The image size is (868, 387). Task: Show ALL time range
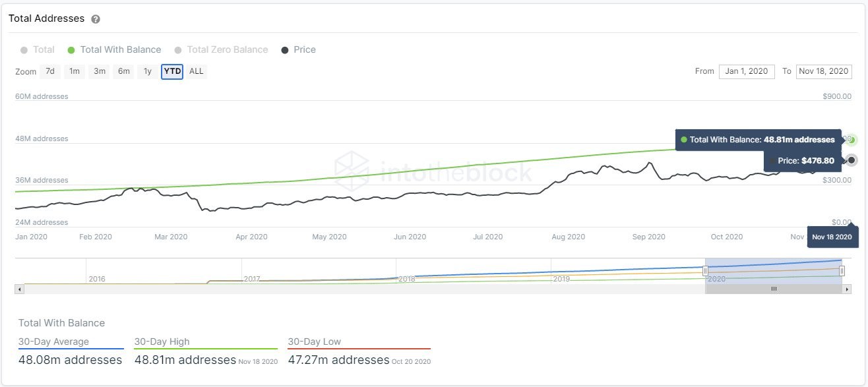point(197,71)
